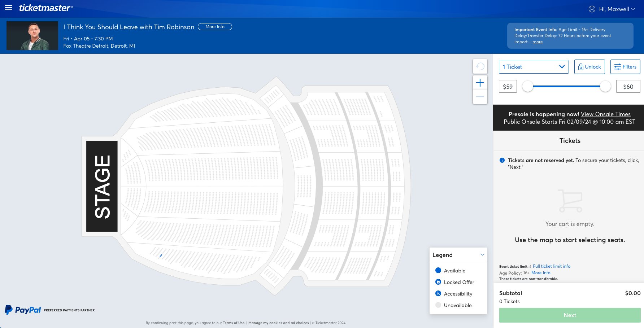This screenshot has width=644, height=328.
Task: Click the Unlock padlock icon
Action: pyautogui.click(x=581, y=67)
